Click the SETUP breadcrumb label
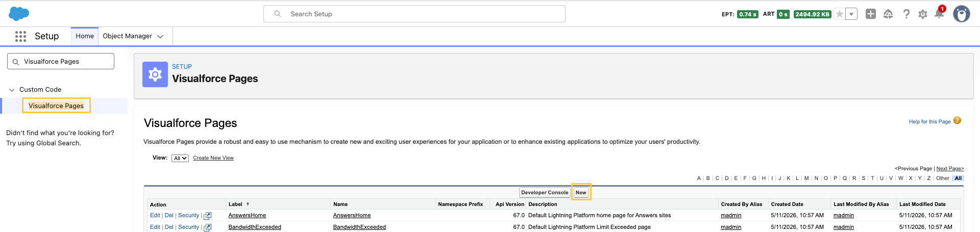The width and height of the screenshot is (980, 232). (182, 67)
